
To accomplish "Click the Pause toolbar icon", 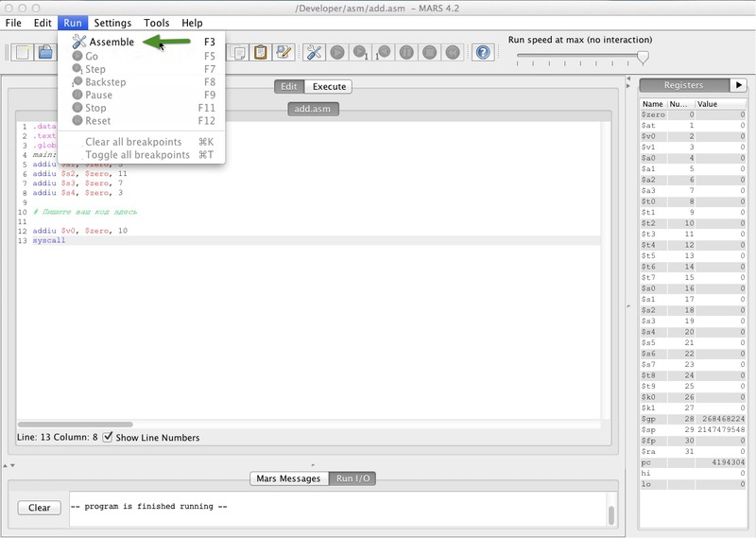I will 406,52.
